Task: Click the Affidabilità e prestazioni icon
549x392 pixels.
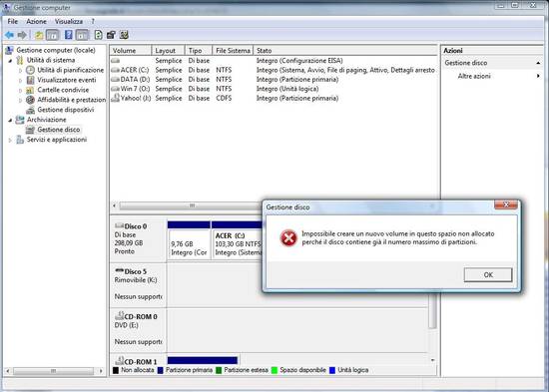Action: (x=31, y=100)
